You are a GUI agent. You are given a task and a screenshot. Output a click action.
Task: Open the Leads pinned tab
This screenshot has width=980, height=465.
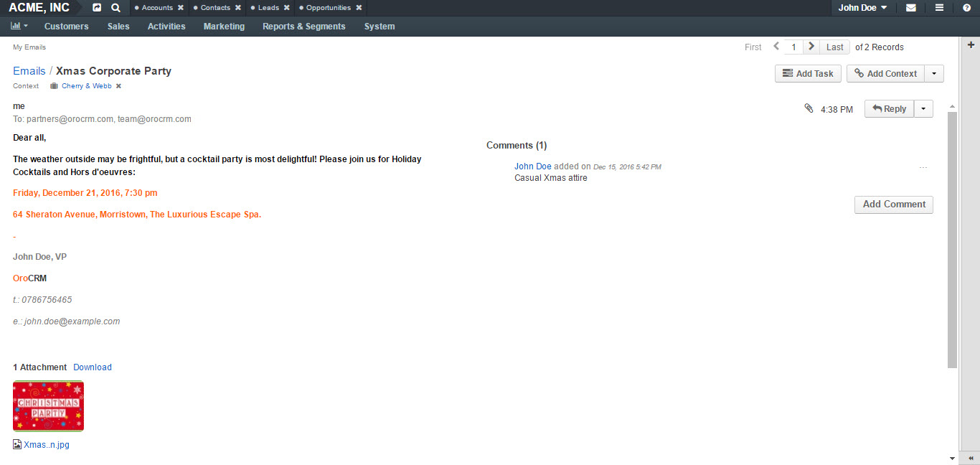click(x=268, y=8)
